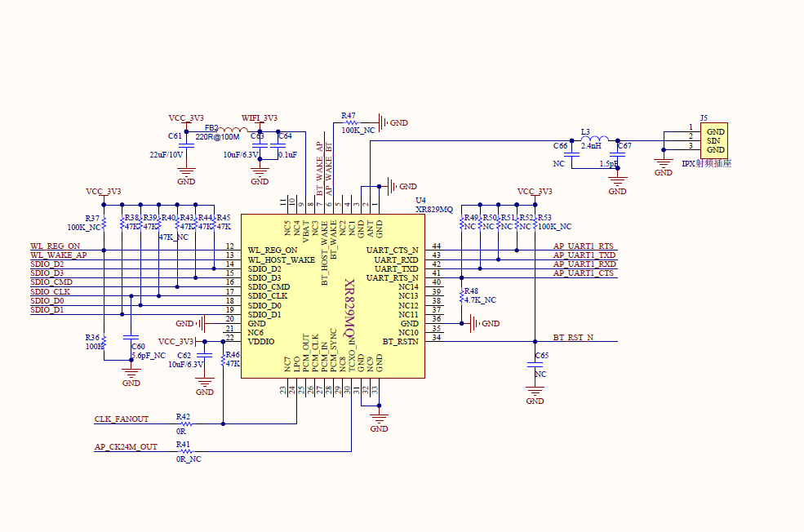The width and height of the screenshot is (804, 532).
Task: Select the C67 capacitor designator
Action: click(624, 145)
